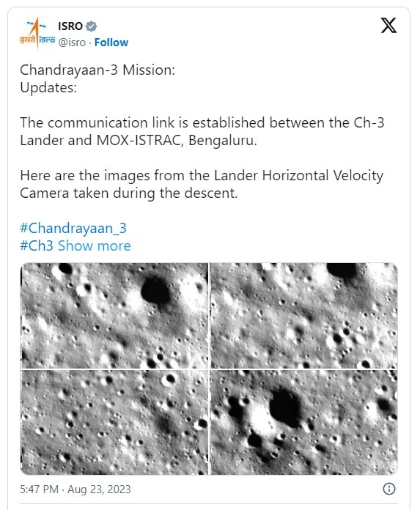Image resolution: width=420 pixels, height=510 pixels.
Task: Click the Aug 23, 2023 date
Action: [x=99, y=489]
